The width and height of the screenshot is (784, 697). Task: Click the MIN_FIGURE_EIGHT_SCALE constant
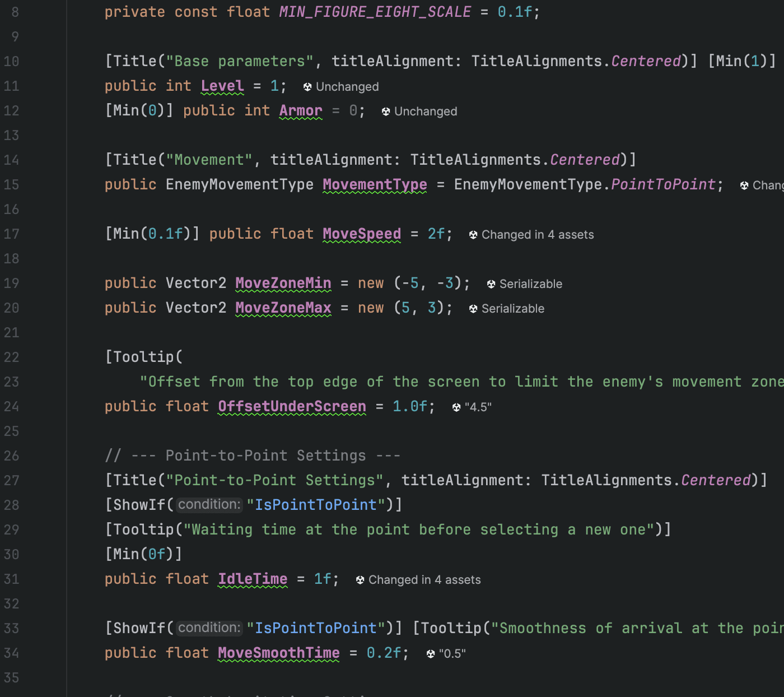[375, 12]
